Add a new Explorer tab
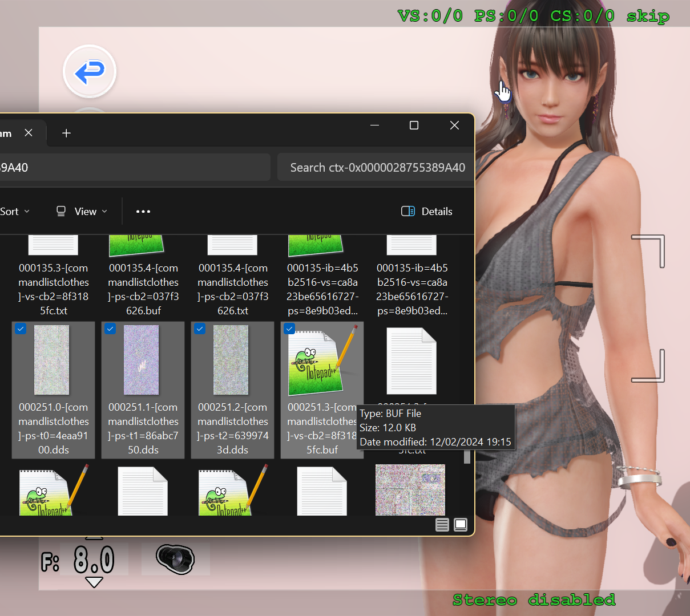Viewport: 690px width, 616px height. [x=66, y=133]
